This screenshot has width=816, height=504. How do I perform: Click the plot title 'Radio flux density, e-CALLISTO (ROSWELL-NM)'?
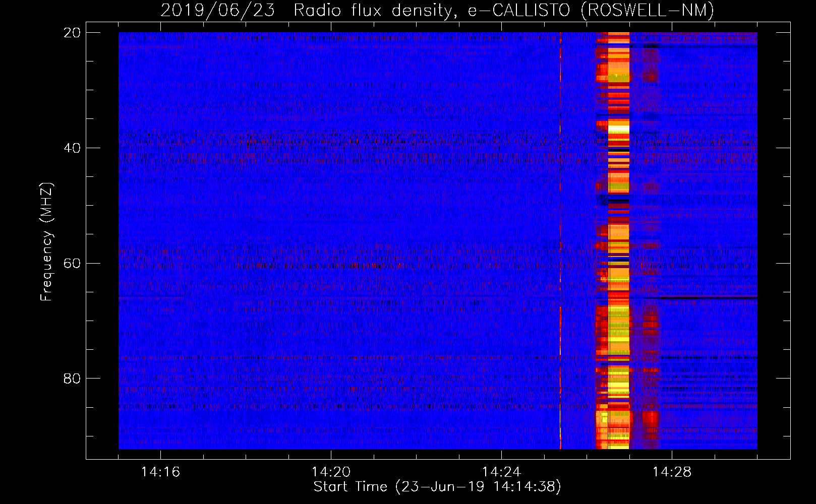[x=504, y=10]
